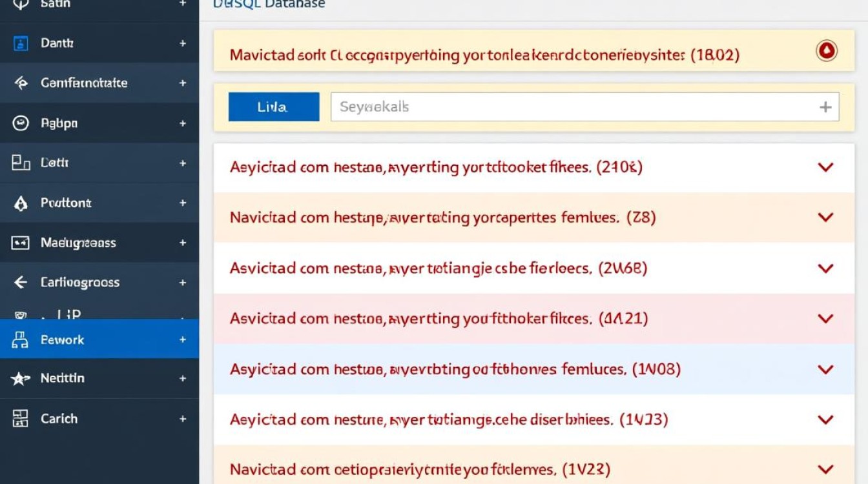Expand the row ending in (1N08)
This screenshot has width=868, height=484.
click(x=825, y=370)
